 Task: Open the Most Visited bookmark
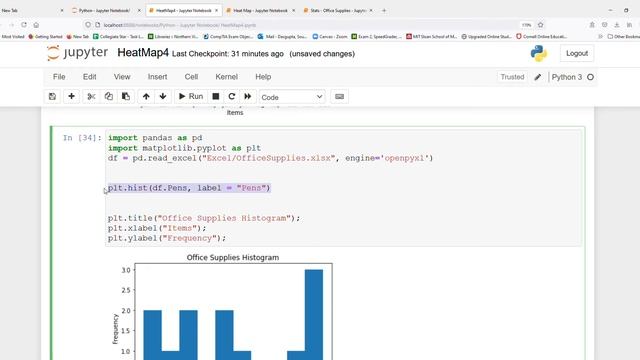pyautogui.click(x=13, y=37)
